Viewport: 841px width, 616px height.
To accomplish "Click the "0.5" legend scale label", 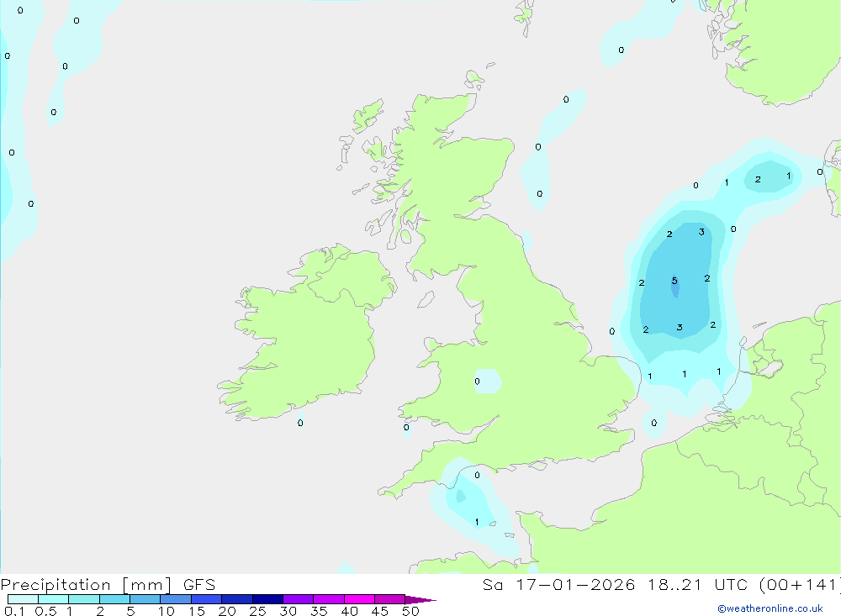I will pos(45,611).
